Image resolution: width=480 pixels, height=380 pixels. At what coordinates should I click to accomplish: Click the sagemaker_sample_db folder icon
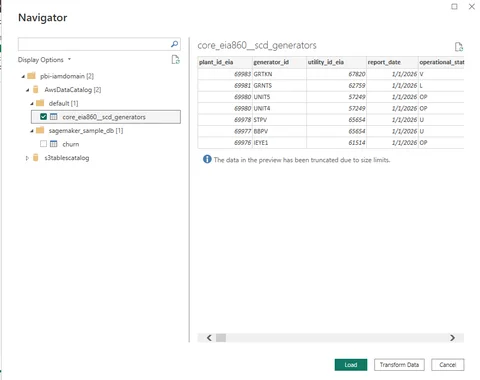[40, 130]
